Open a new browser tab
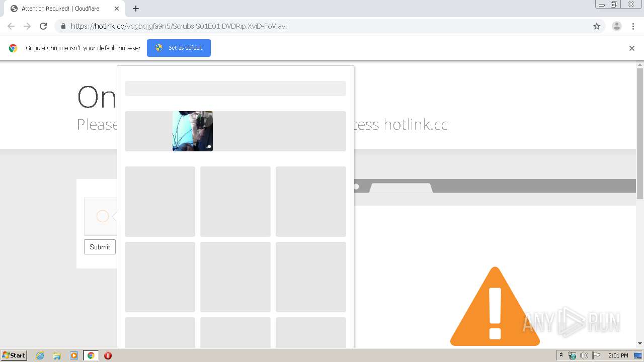The image size is (644, 362). tap(136, 9)
